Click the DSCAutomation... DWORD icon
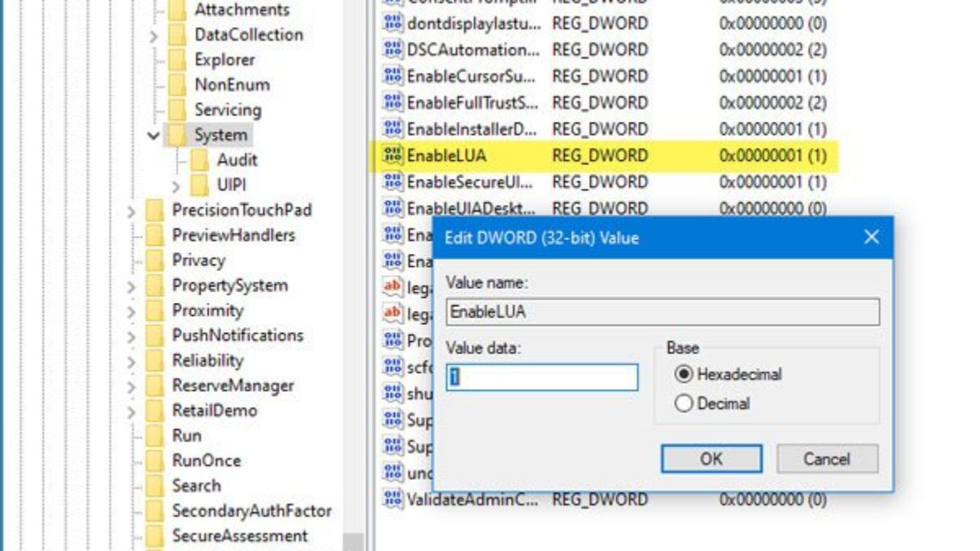This screenshot has width=980, height=551. (x=394, y=50)
